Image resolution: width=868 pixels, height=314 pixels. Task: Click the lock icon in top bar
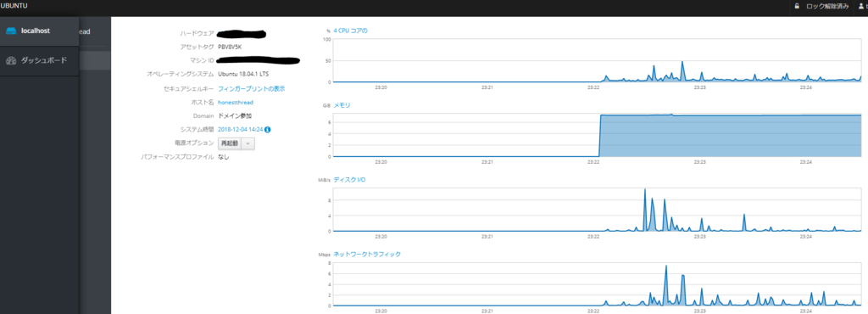click(x=797, y=6)
